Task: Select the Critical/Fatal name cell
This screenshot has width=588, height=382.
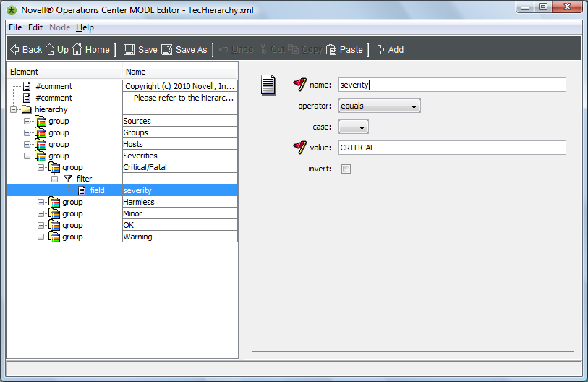Action: pyautogui.click(x=180, y=167)
